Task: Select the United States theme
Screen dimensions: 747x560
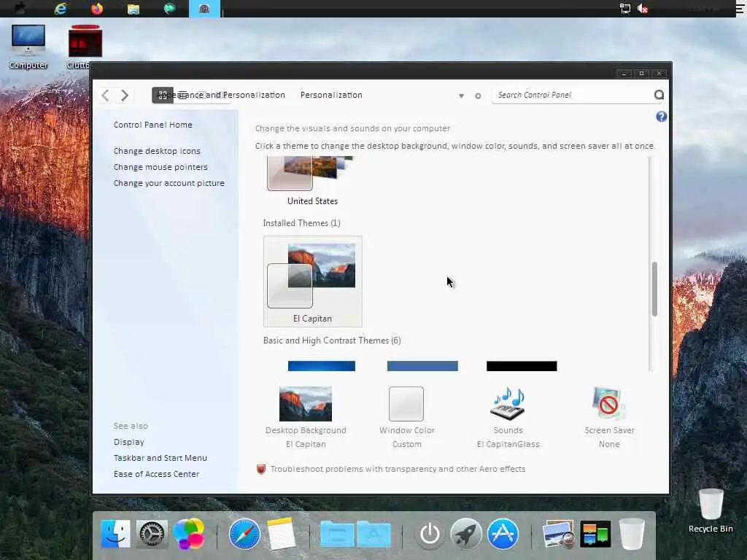Action: [312, 181]
